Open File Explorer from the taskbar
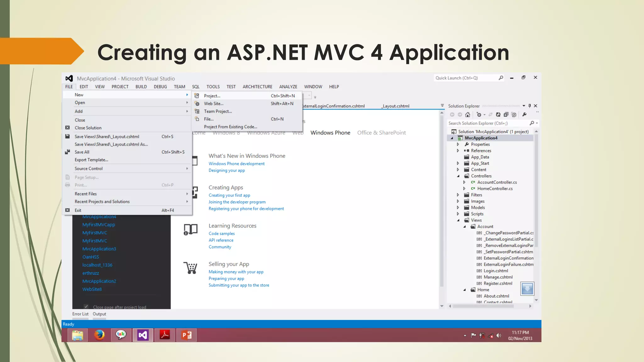Screen dimensions: 644x362 (x=77, y=335)
